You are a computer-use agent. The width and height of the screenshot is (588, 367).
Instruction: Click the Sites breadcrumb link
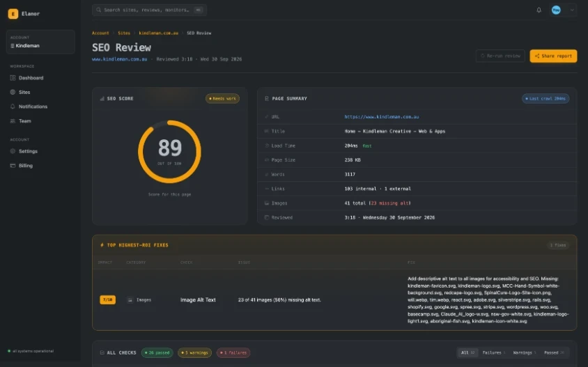click(124, 33)
